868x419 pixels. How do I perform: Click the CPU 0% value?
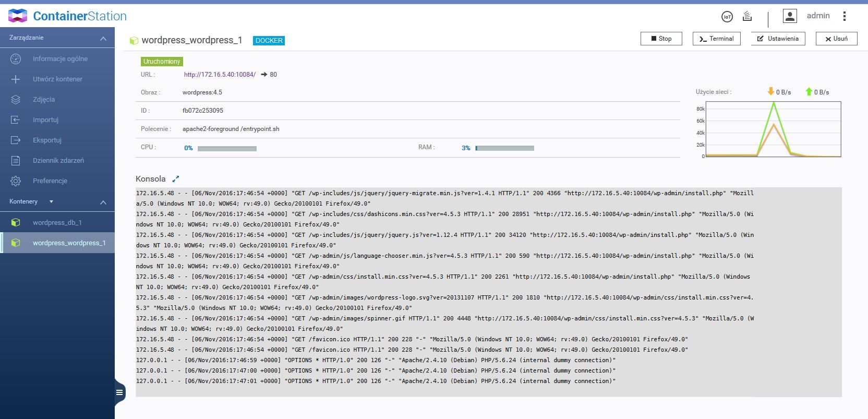[188, 148]
